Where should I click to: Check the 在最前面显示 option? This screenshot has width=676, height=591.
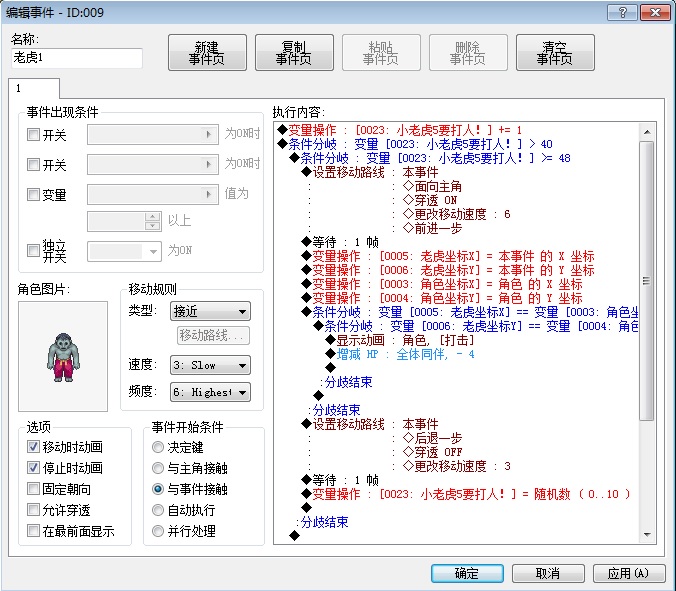33,531
